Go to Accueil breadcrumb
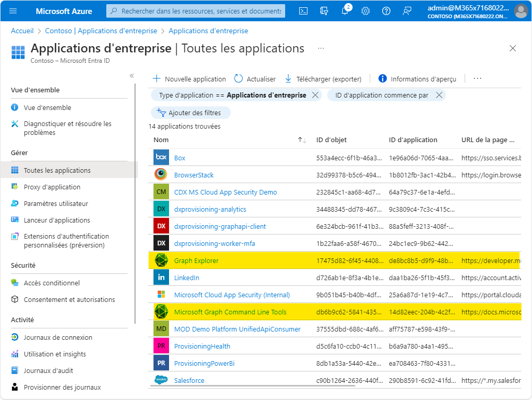Screen dimensions: 532x400 pos(22,31)
